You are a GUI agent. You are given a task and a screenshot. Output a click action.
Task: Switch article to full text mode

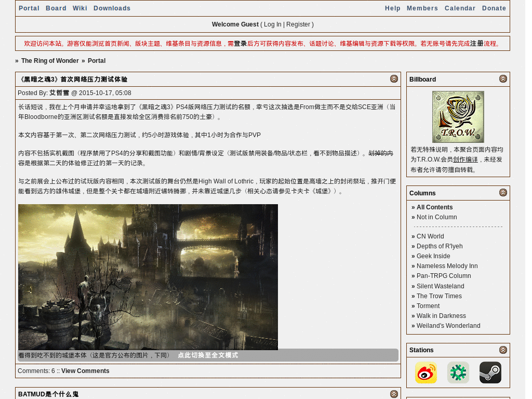coord(208,355)
